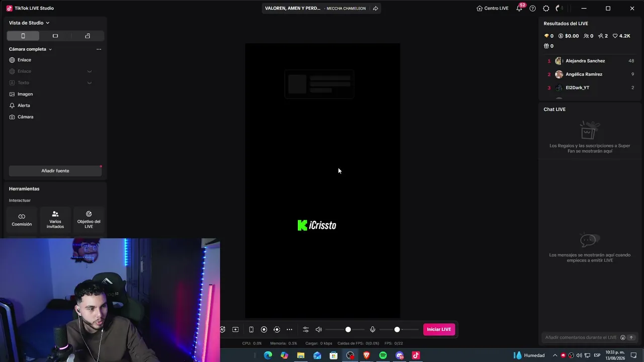Show hidden icons in the system tray
This screenshot has width=644, height=362.
pyautogui.click(x=555, y=355)
